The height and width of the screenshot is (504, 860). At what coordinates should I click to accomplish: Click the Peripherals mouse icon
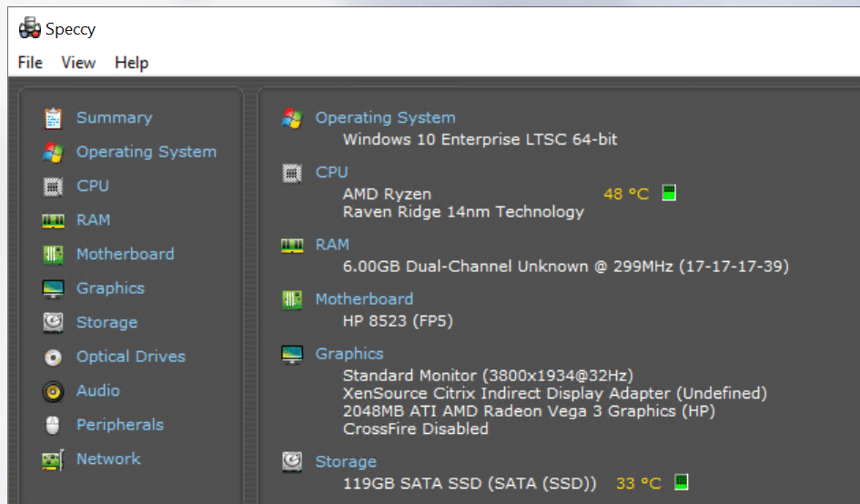click(x=53, y=425)
